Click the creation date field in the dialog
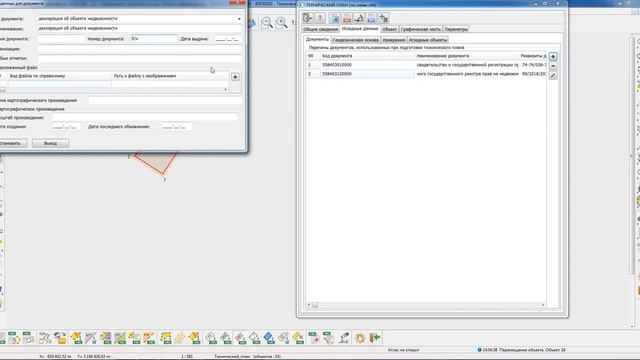640x360 pixels. (x=66, y=127)
